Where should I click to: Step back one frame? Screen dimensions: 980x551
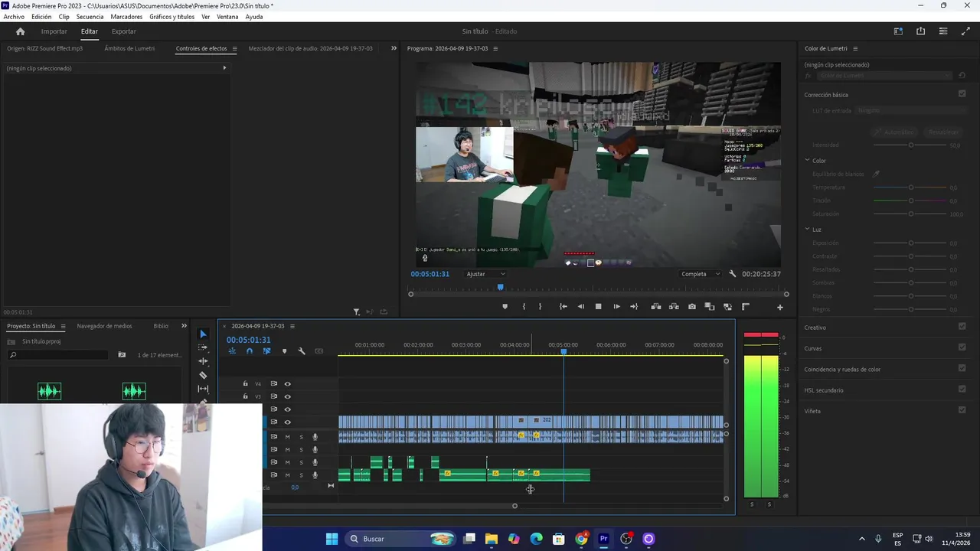coord(580,307)
